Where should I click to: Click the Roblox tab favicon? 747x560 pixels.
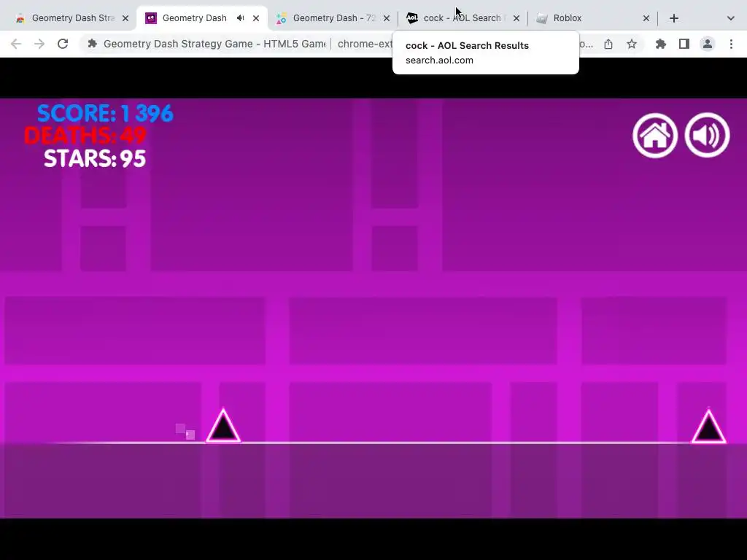click(542, 18)
